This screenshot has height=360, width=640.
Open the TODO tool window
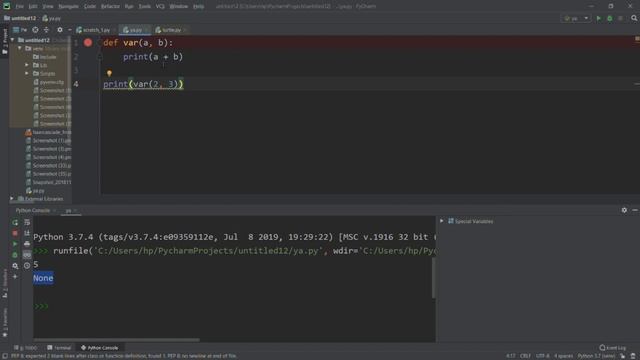coord(26,348)
